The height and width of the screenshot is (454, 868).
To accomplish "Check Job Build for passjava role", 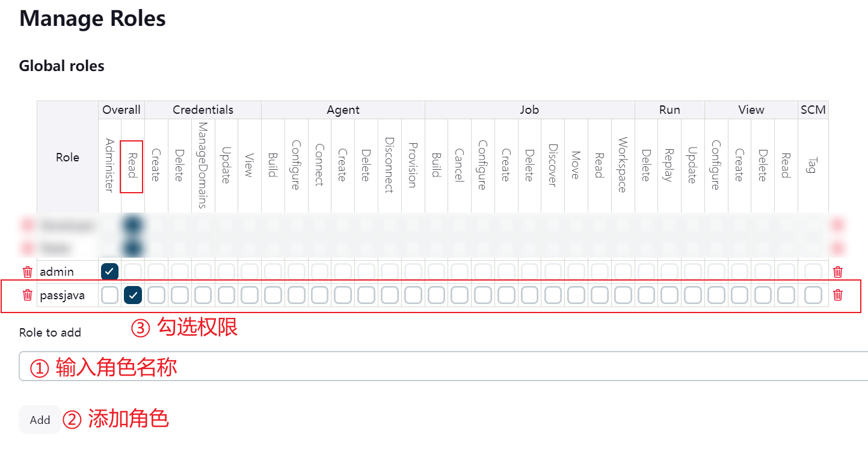I will click(437, 295).
